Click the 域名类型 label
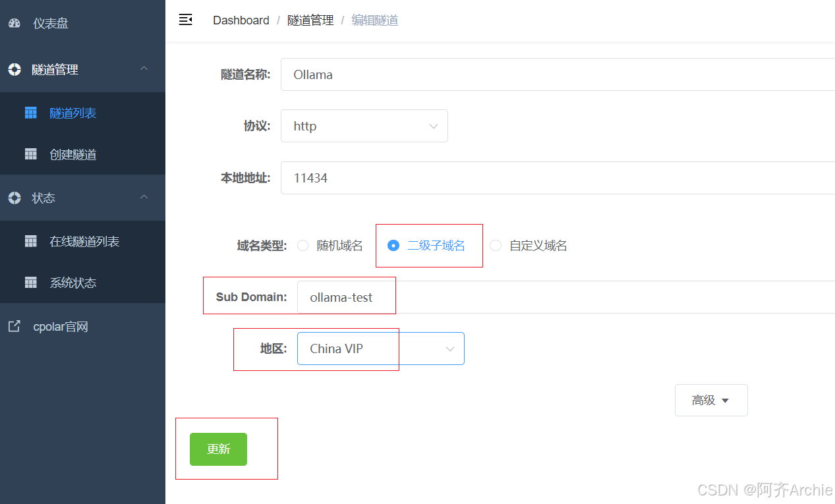835x504 pixels. [262, 246]
